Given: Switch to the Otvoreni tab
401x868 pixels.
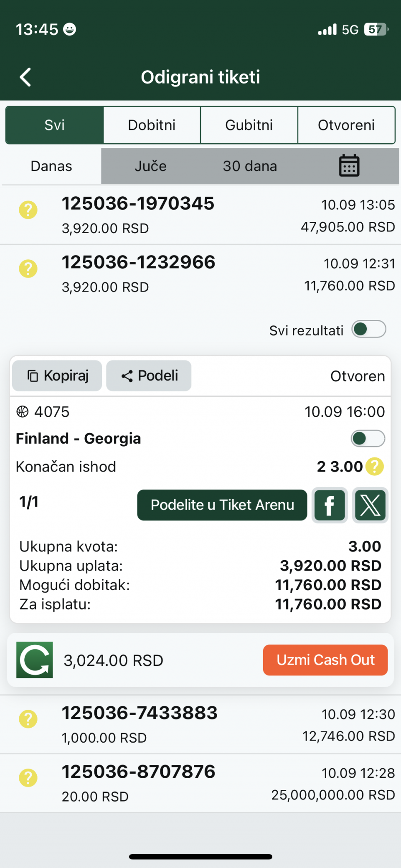Looking at the screenshot, I should 346,125.
